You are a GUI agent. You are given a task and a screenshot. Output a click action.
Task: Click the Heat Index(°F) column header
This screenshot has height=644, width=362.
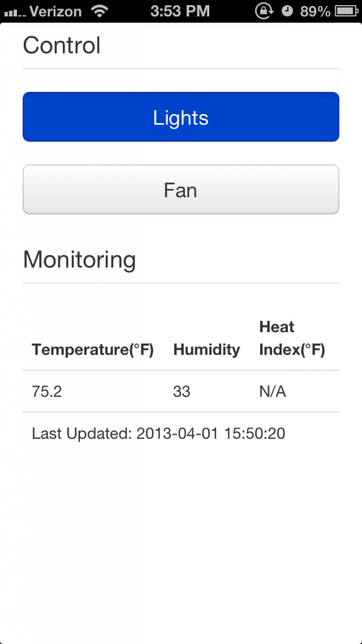pyautogui.click(x=292, y=338)
